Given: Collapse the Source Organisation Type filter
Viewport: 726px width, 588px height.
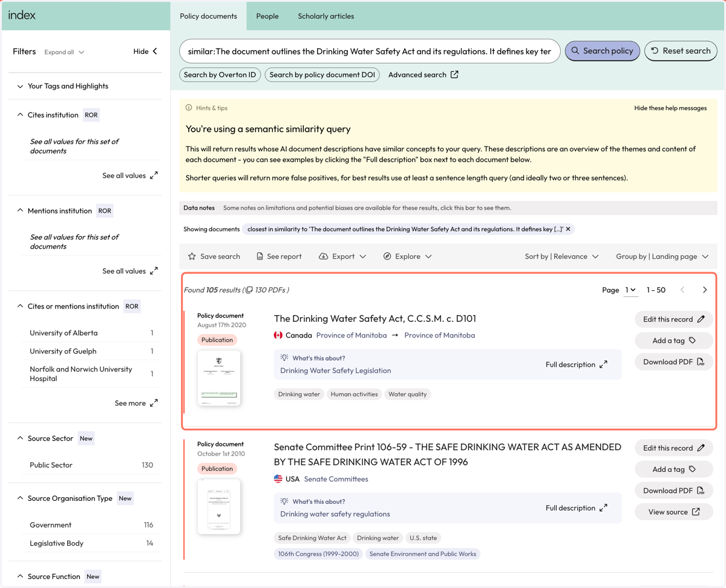Looking at the screenshot, I should click(x=20, y=498).
